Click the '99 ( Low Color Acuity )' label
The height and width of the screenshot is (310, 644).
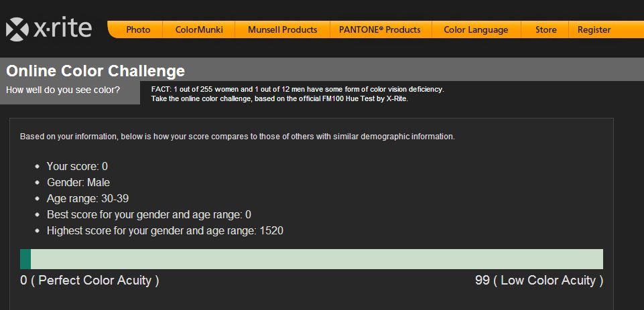(x=539, y=281)
